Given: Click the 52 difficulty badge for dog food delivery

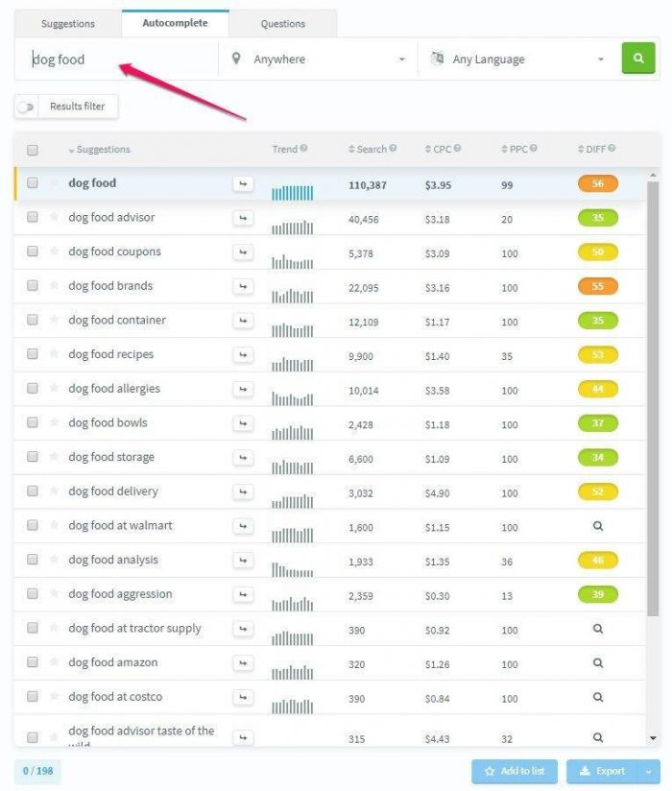Looking at the screenshot, I should (598, 491).
